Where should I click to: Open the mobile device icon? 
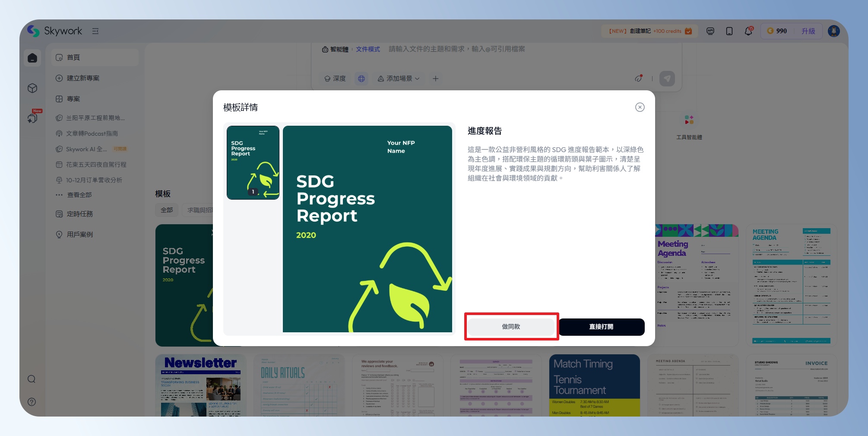pyautogui.click(x=729, y=31)
